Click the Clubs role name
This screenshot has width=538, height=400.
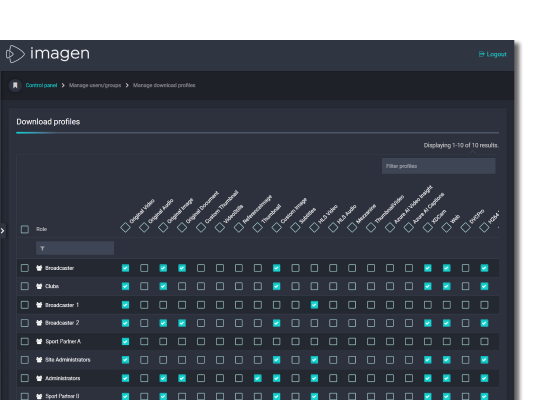pyautogui.click(x=52, y=286)
